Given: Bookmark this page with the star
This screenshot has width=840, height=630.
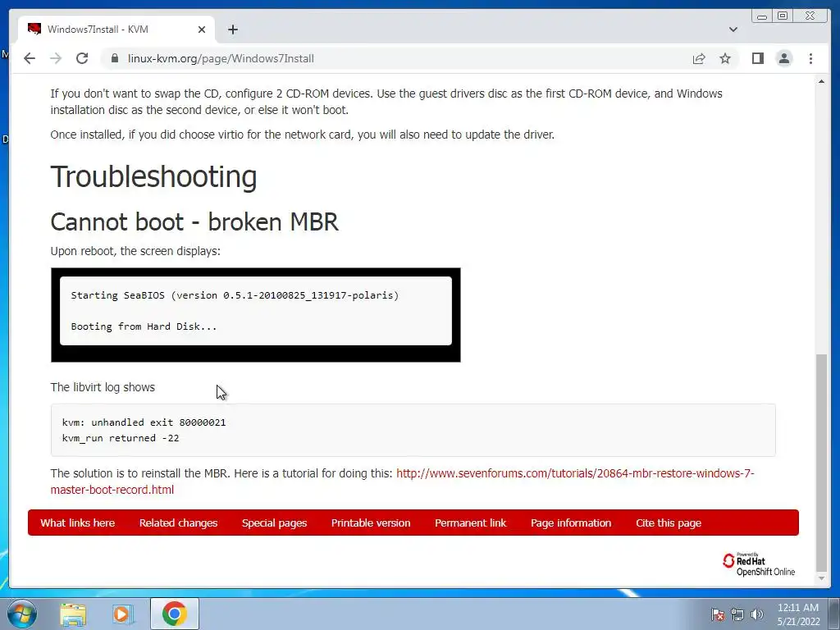Looking at the screenshot, I should pos(725,58).
